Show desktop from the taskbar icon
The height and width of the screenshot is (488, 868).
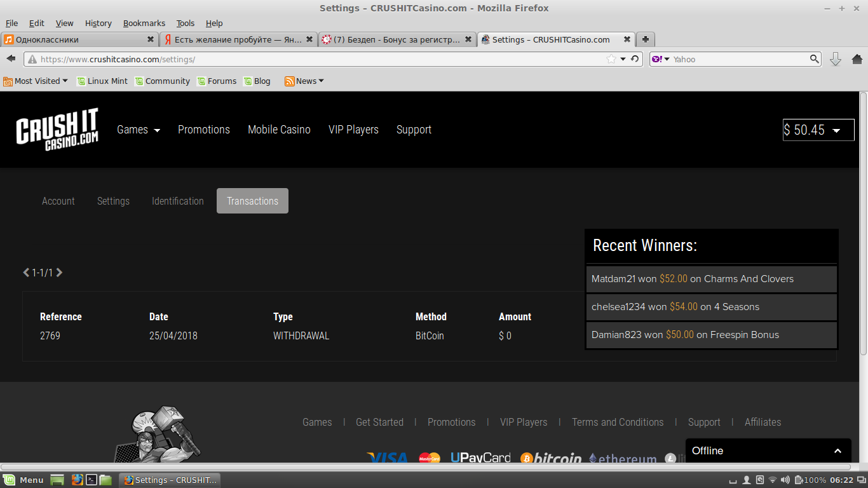pos(57,480)
